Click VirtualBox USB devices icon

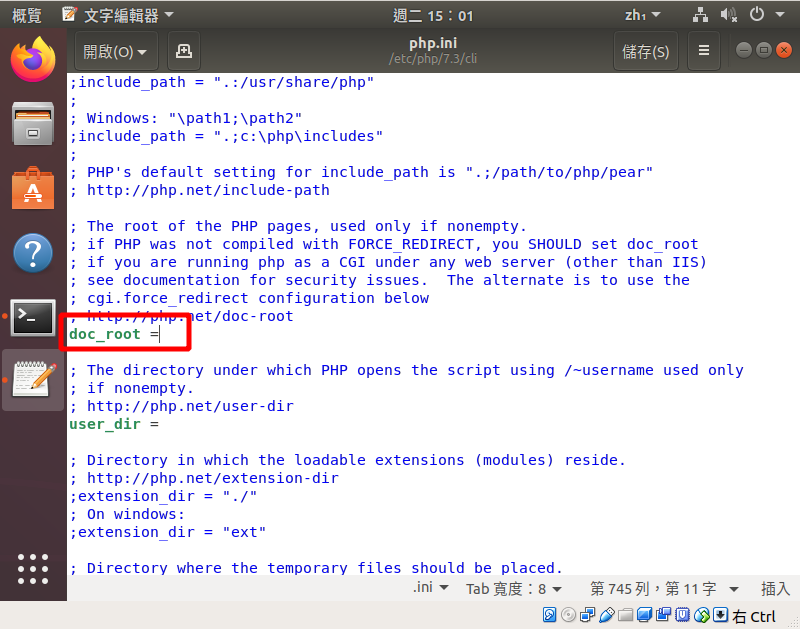click(x=607, y=615)
